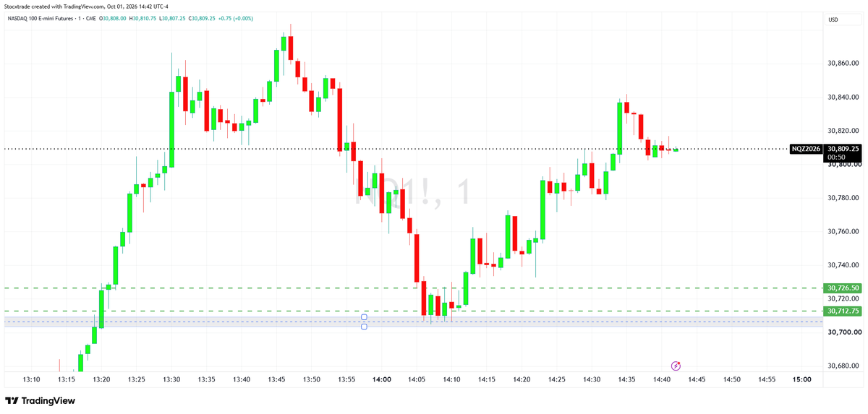Click the high value H30,810.75

tap(143, 18)
